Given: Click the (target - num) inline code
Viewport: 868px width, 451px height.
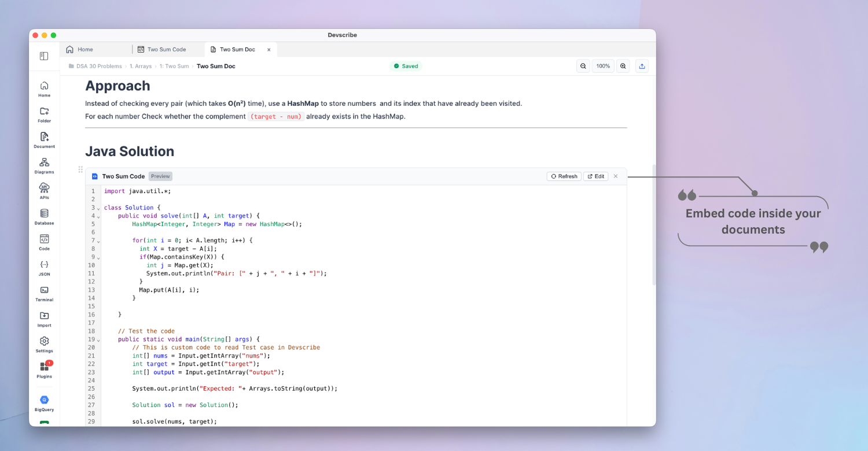Looking at the screenshot, I should point(276,116).
